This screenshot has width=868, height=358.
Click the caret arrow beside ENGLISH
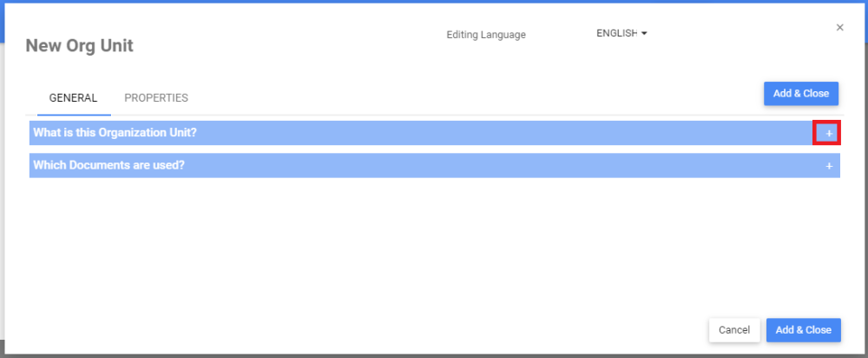[644, 34]
